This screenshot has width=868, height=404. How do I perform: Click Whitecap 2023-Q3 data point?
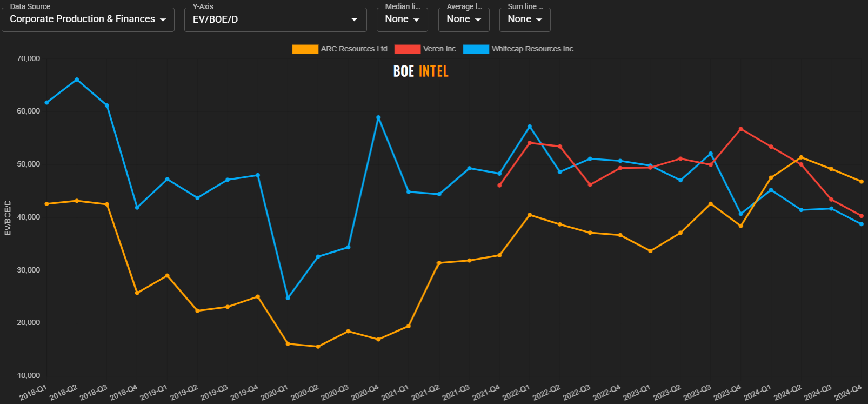tap(711, 154)
